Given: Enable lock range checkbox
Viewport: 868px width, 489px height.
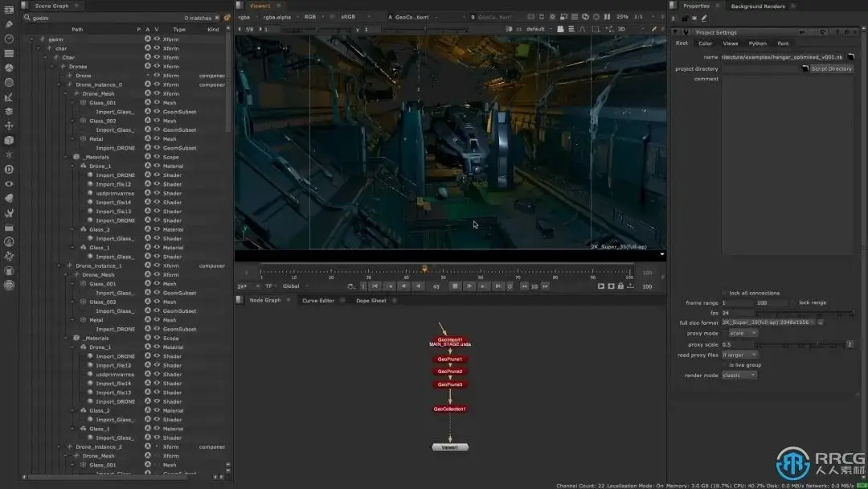Looking at the screenshot, I should [x=794, y=303].
